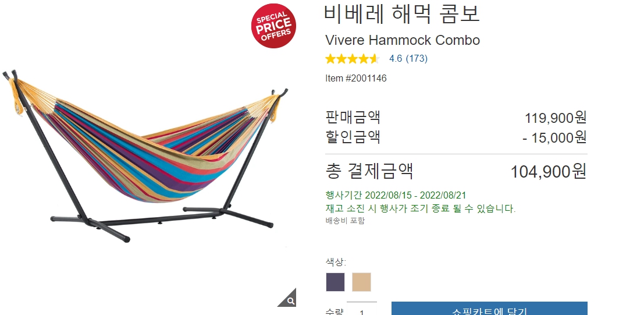Click the green 행사기간 event period text

pos(396,195)
